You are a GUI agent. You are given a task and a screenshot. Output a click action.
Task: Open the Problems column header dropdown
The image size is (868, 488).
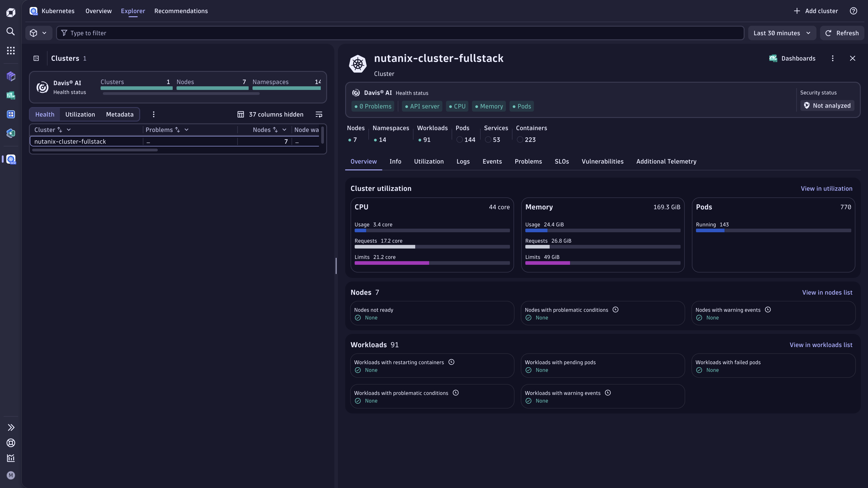tap(186, 130)
